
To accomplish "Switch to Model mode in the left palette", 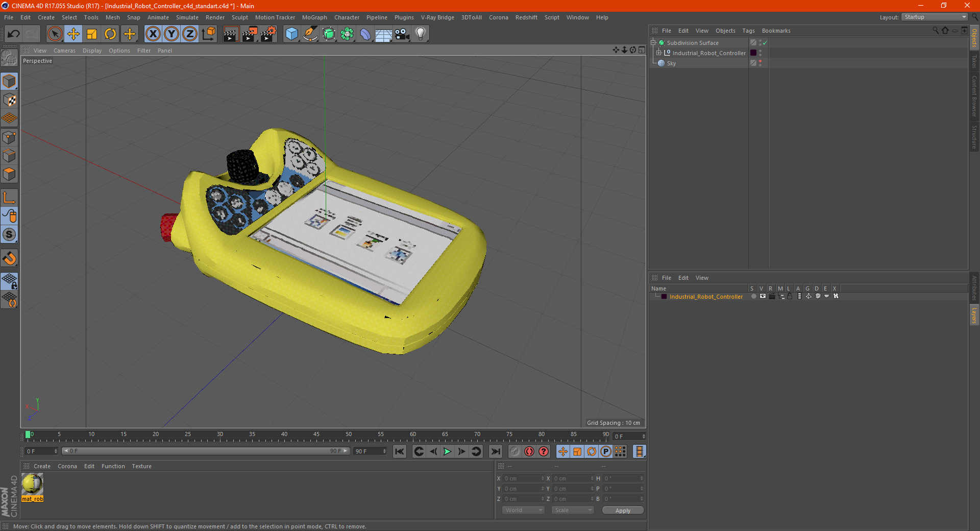I will 9,82.
